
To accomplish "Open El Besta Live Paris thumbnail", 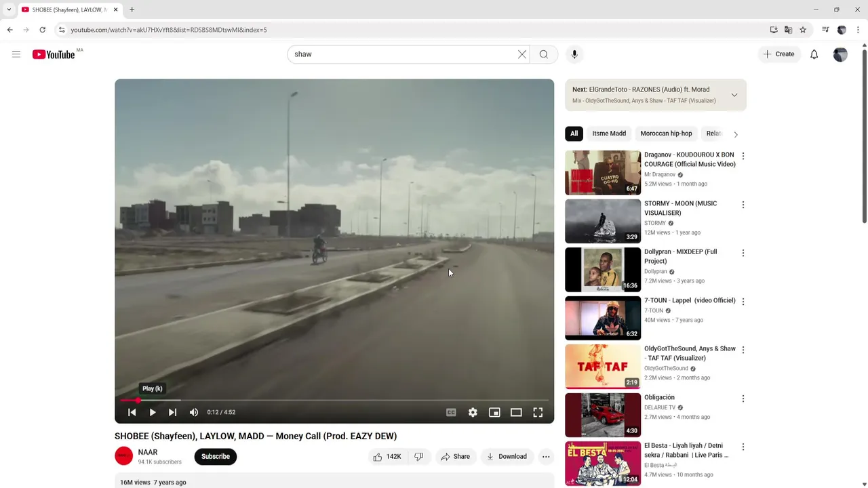I will [x=603, y=463].
